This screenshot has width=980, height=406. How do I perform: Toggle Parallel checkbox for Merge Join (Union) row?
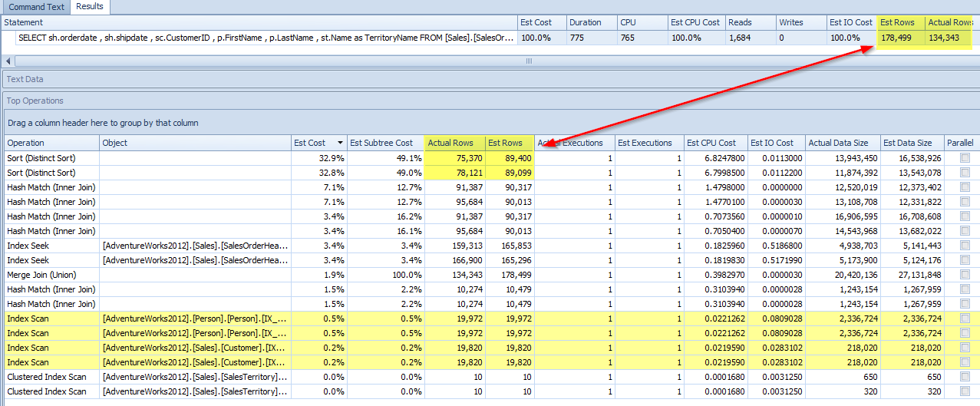click(x=964, y=275)
